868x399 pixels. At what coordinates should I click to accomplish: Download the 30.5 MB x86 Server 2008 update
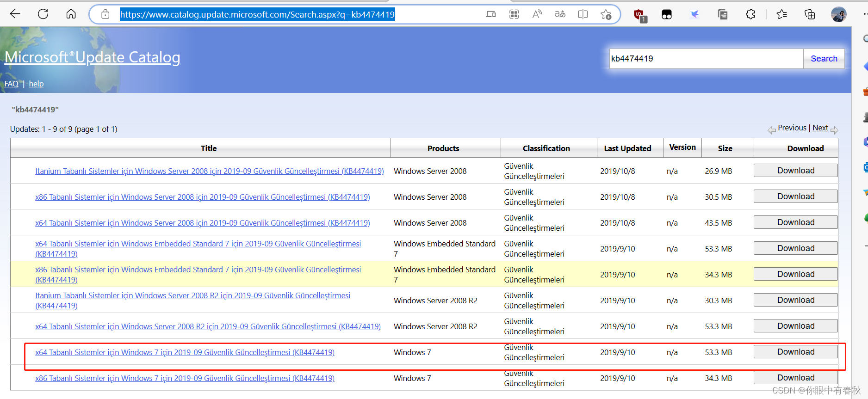pyautogui.click(x=795, y=196)
